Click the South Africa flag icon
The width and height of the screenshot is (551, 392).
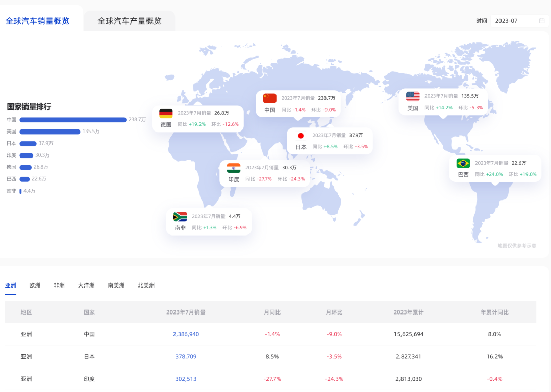pos(180,217)
